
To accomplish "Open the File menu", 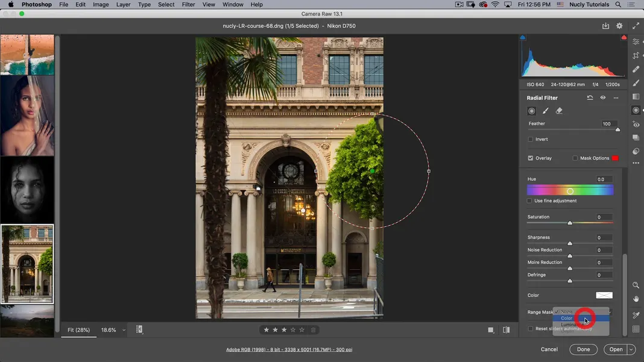I will point(64,4).
